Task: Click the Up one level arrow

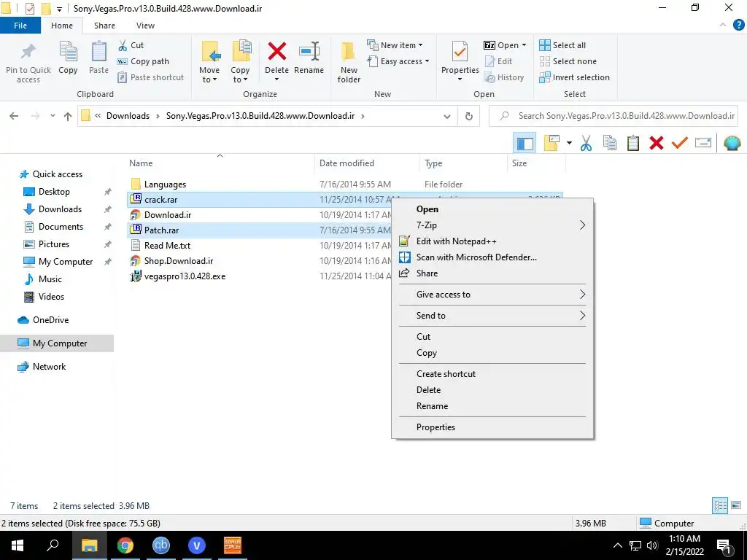Action: pos(68,116)
